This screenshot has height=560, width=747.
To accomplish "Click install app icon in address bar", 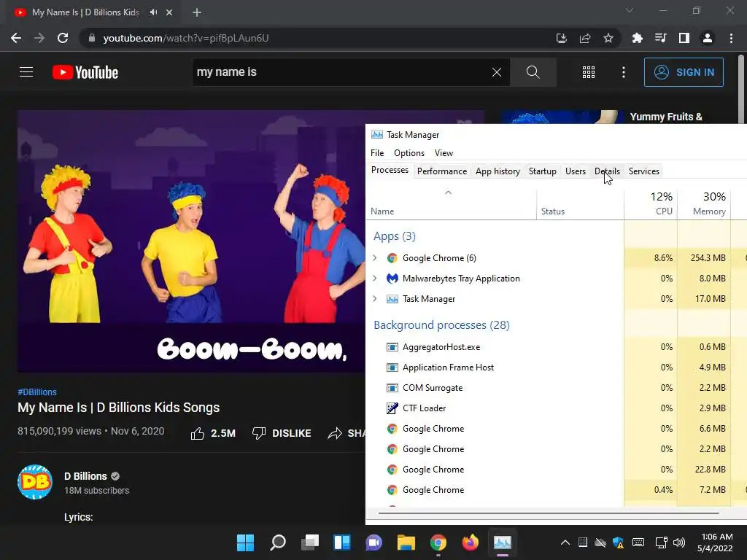I will click(x=561, y=38).
